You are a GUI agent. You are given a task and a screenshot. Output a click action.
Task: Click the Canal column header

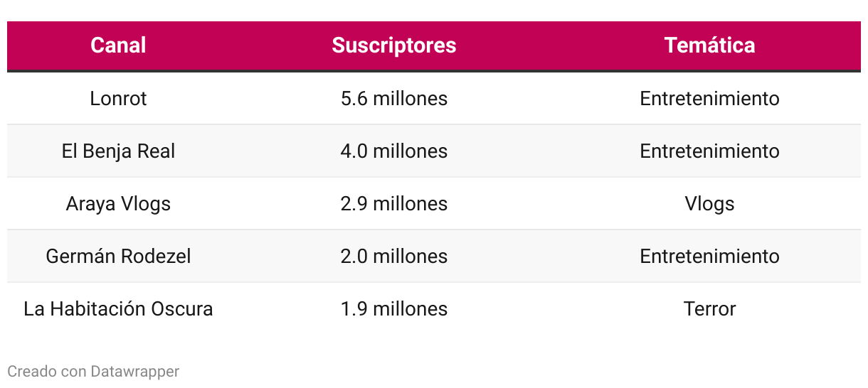point(118,45)
